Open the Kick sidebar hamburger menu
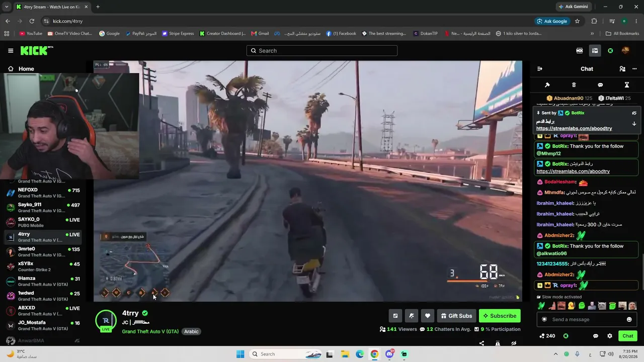 11,51
